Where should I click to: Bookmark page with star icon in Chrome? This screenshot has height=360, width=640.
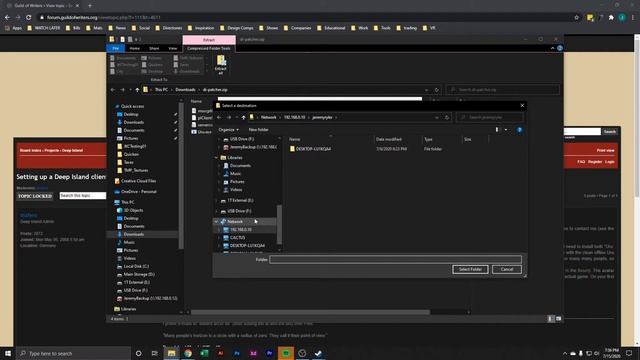577,18
